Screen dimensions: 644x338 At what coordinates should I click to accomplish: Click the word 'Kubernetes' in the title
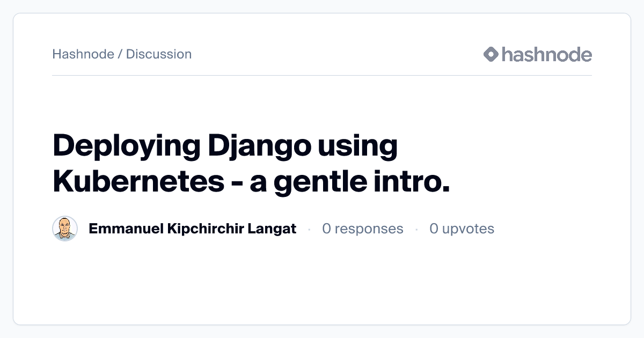tap(138, 182)
